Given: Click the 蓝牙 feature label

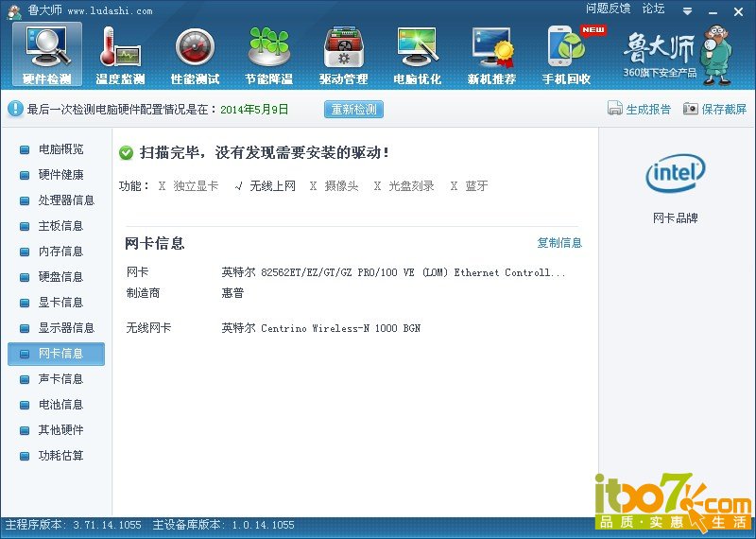Looking at the screenshot, I should [476, 185].
